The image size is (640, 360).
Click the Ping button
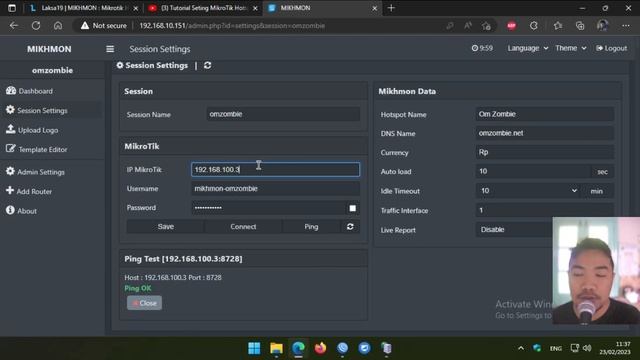tap(311, 227)
